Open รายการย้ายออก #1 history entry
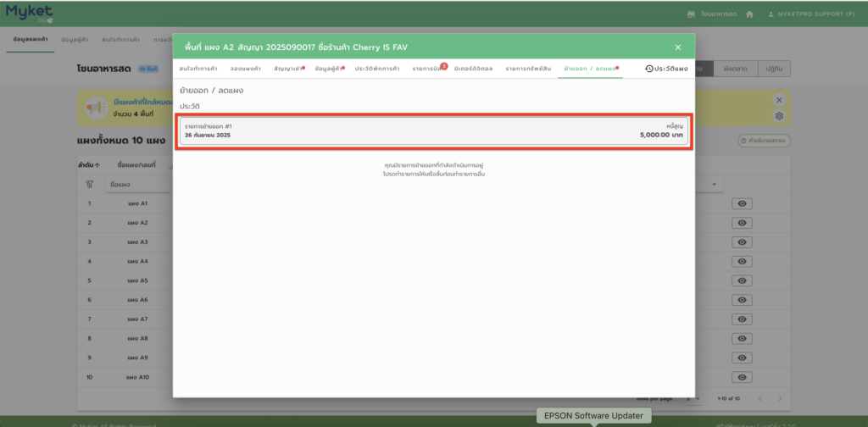The image size is (868, 427). pos(433,130)
